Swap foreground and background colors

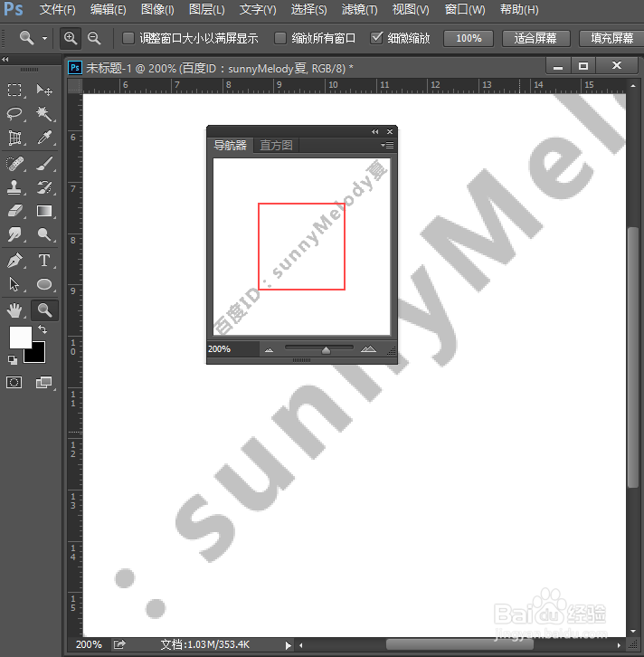pyautogui.click(x=43, y=329)
